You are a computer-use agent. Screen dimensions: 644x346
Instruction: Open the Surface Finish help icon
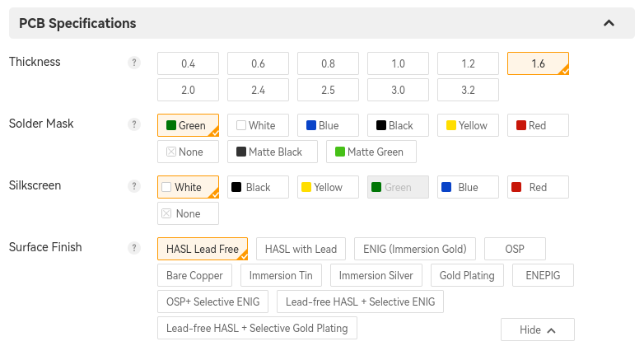pos(134,248)
